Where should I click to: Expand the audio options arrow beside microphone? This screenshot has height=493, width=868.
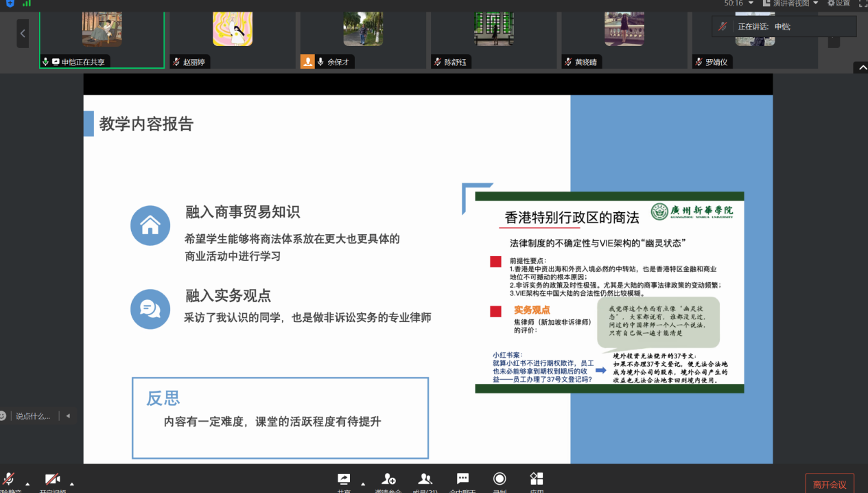(27, 483)
